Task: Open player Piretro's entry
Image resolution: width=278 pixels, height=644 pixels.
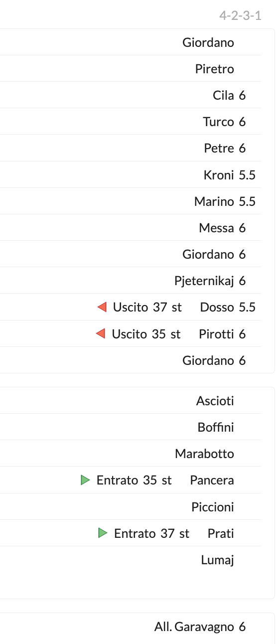Action: point(215,69)
